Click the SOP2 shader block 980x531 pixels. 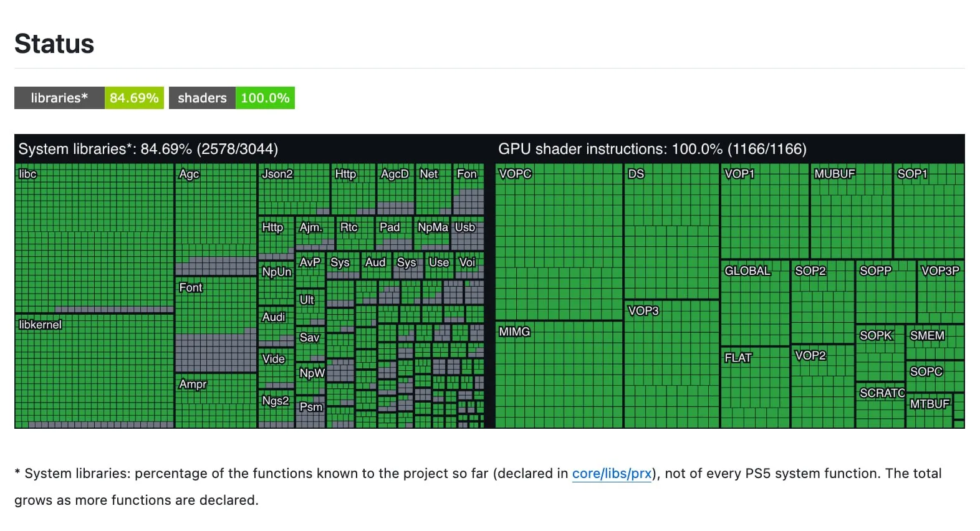pos(822,302)
